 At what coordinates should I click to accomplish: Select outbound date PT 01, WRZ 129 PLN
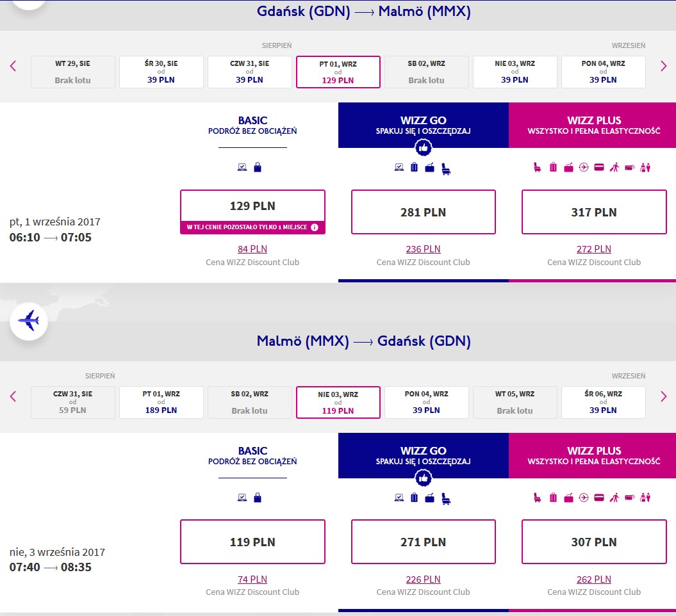338,72
